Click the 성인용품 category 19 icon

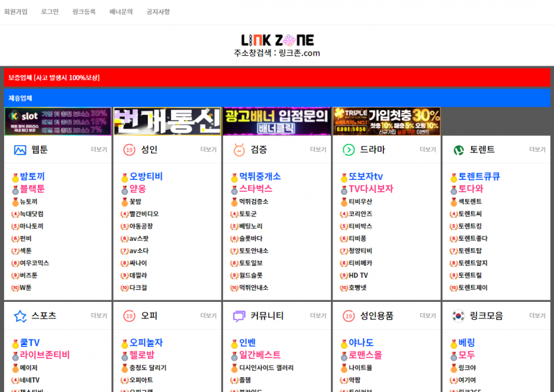[349, 316]
